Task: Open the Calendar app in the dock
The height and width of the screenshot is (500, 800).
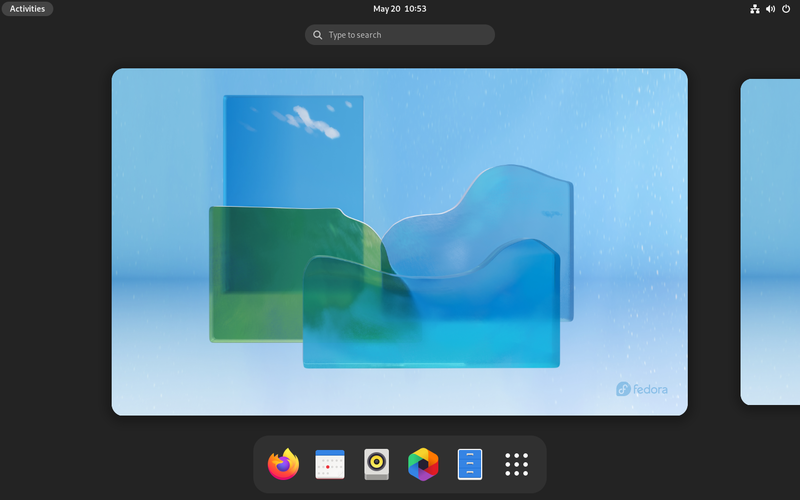Action: (x=330, y=464)
